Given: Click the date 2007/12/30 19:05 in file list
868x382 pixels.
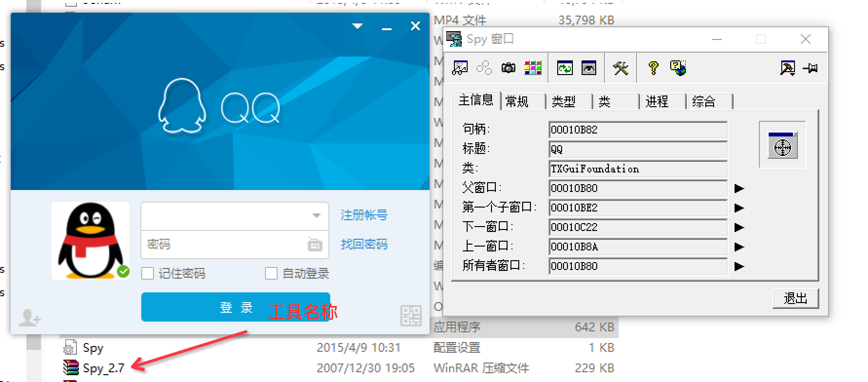Looking at the screenshot, I should [365, 368].
